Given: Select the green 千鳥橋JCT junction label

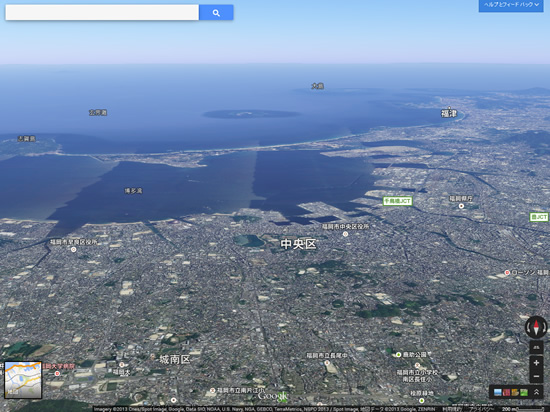Looking at the screenshot, I should (397, 201).
